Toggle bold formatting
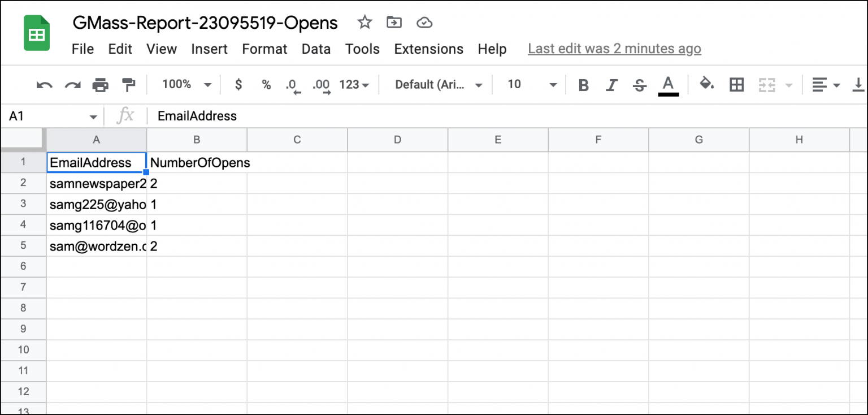 pyautogui.click(x=583, y=84)
